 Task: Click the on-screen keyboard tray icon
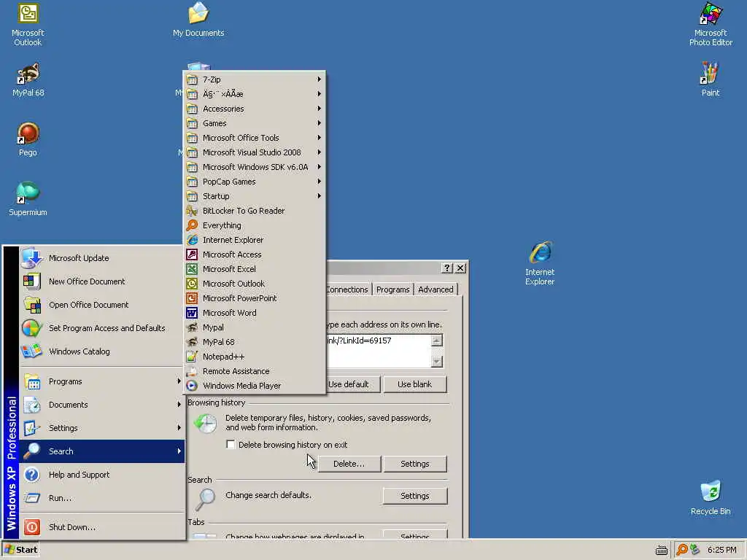[x=661, y=550]
